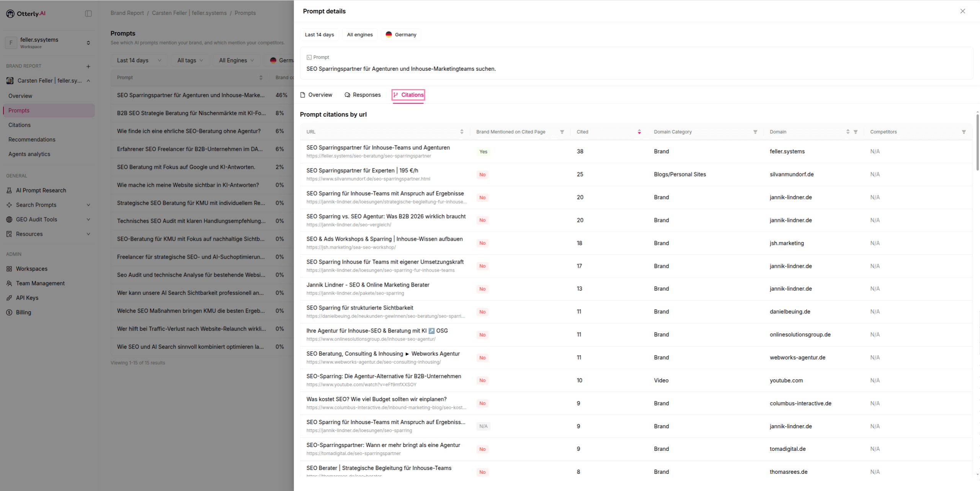
Task: Collapse the Carsten Feller brand report
Action: tap(88, 81)
